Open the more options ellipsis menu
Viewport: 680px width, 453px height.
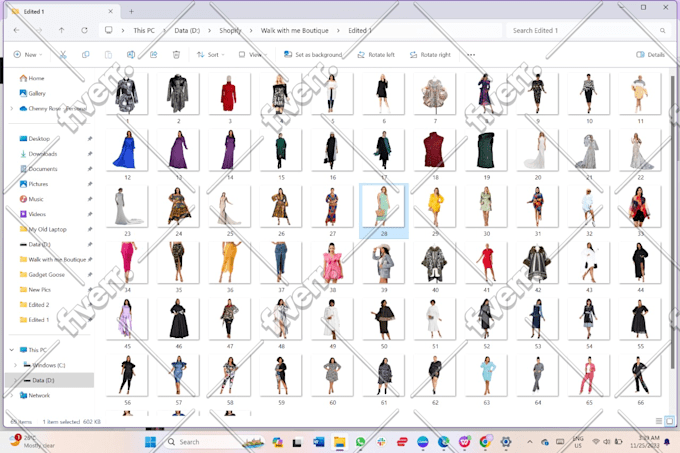coord(471,55)
